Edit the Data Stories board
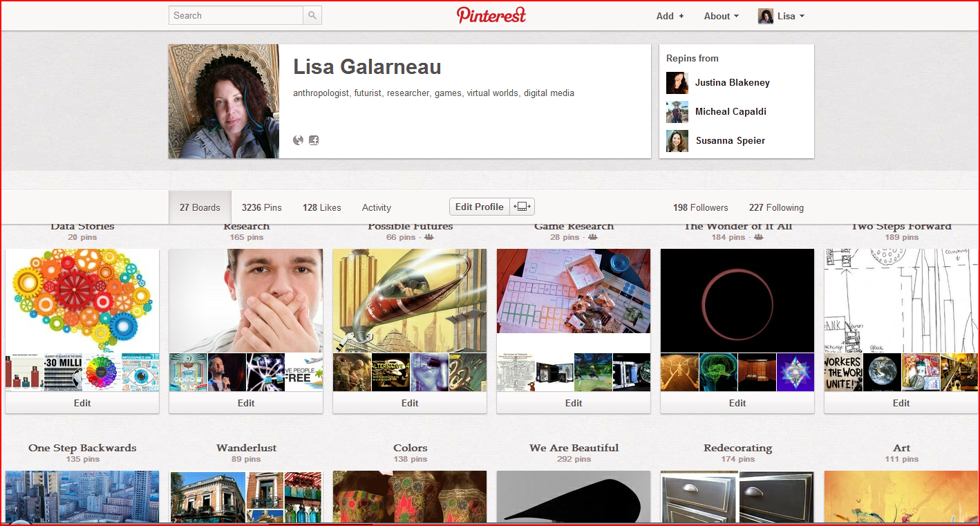980x526 pixels. pyautogui.click(x=82, y=403)
